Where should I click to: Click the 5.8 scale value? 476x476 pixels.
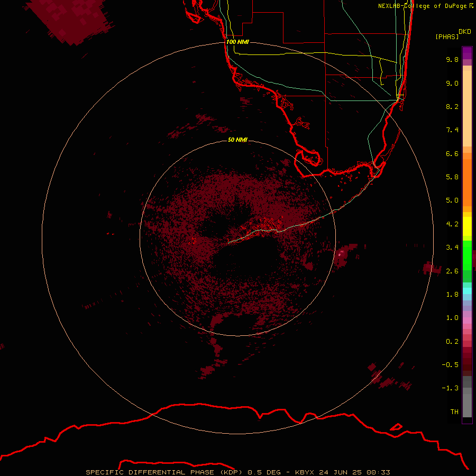[x=452, y=177]
